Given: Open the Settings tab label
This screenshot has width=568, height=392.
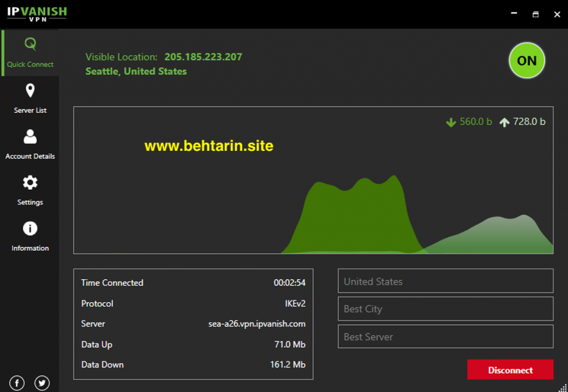Looking at the screenshot, I should 30,202.
